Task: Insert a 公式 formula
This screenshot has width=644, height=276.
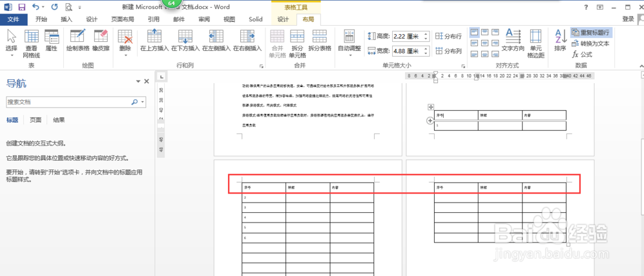Action: 582,54
